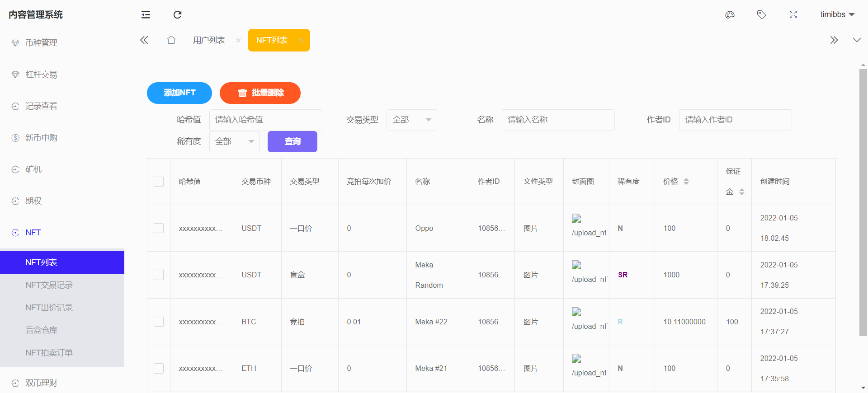Image resolution: width=868 pixels, height=393 pixels.
Task: Open NFT出价记录 submenu item
Action: point(62,308)
